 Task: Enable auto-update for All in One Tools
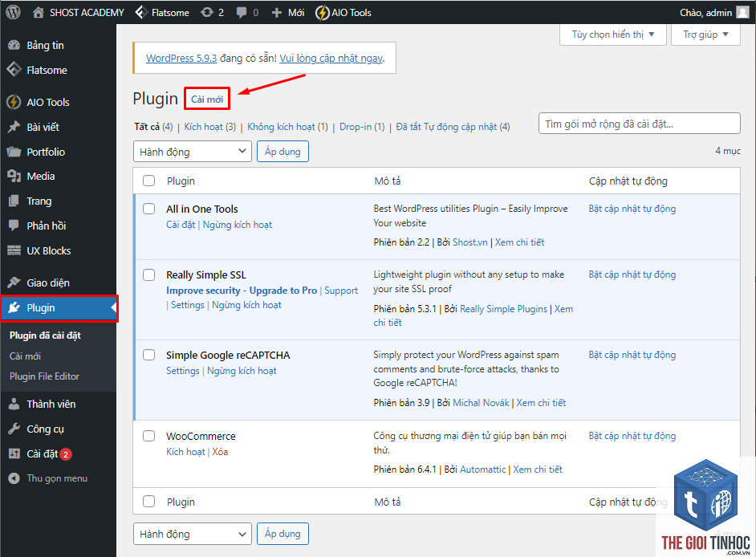(x=632, y=209)
